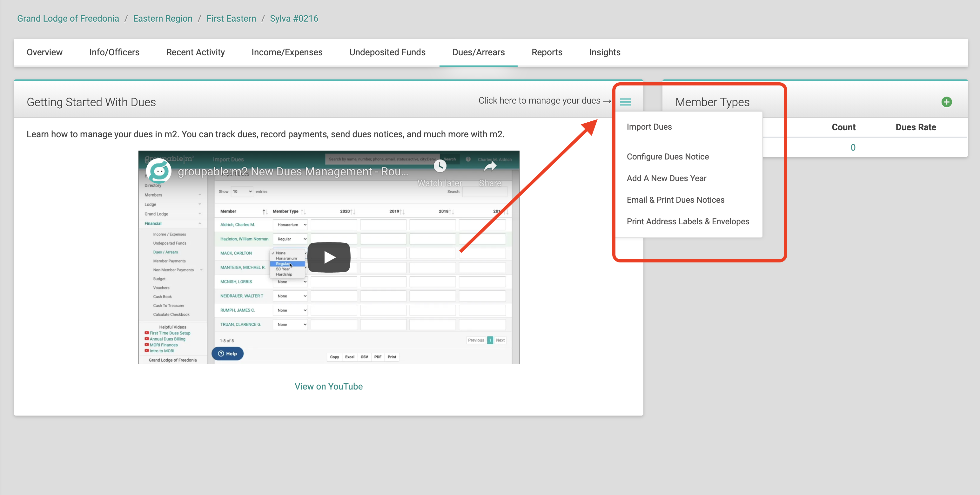The image size is (980, 495).
Task: Click the video title text
Action: coord(293,171)
